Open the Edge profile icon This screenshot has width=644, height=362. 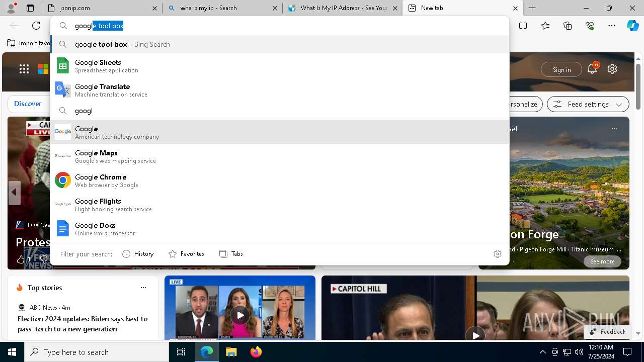[11, 8]
